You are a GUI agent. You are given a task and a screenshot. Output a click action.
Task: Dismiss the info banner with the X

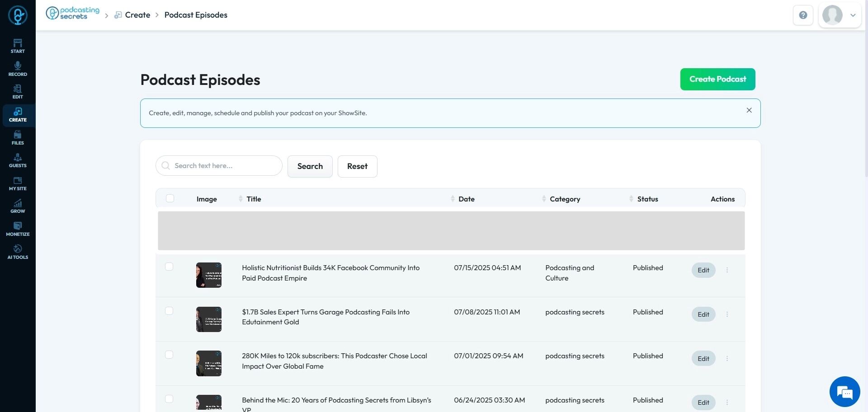click(749, 110)
